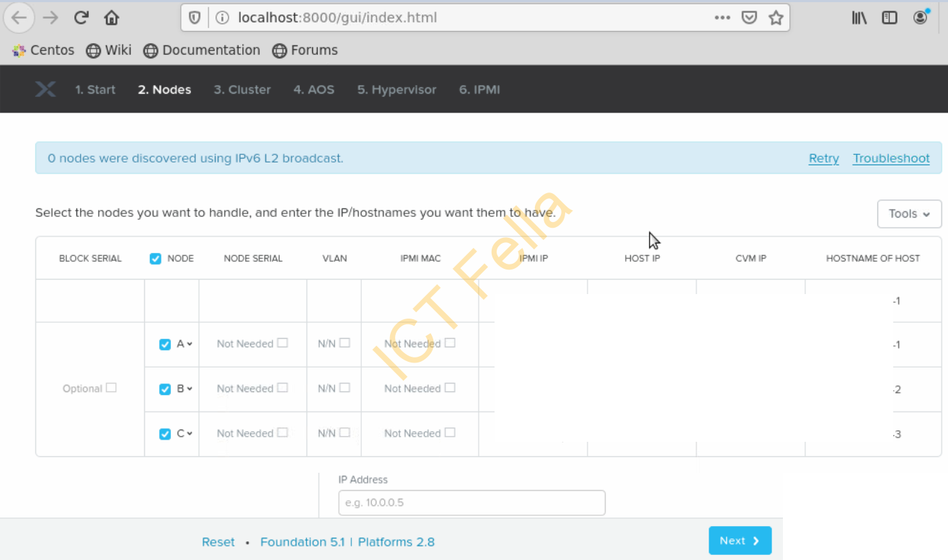This screenshot has height=560, width=948.
Task: Open the Documentation bookmark
Action: [202, 50]
